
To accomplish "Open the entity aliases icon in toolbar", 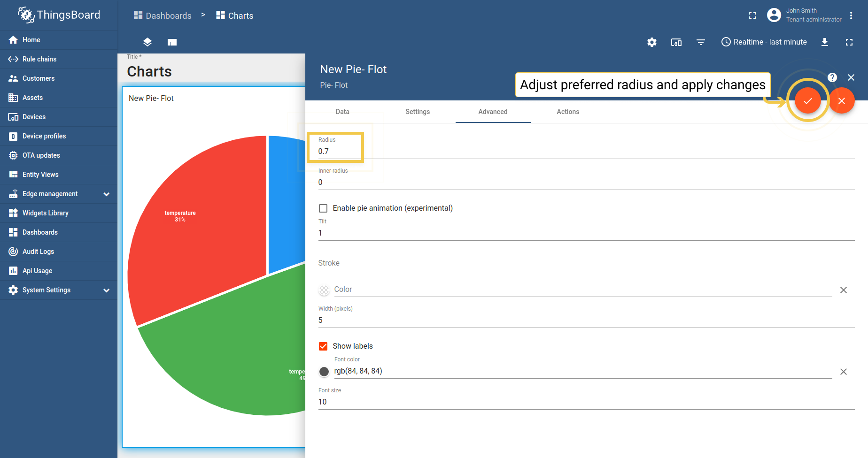I will (x=676, y=42).
